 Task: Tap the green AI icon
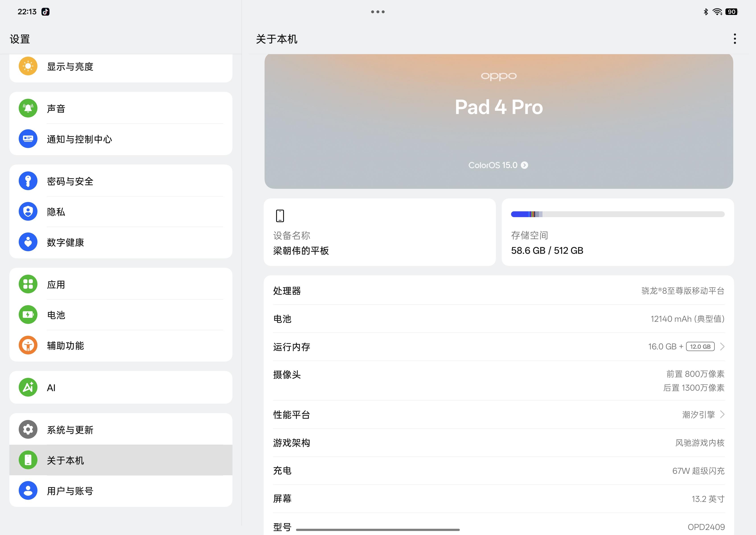tap(28, 387)
